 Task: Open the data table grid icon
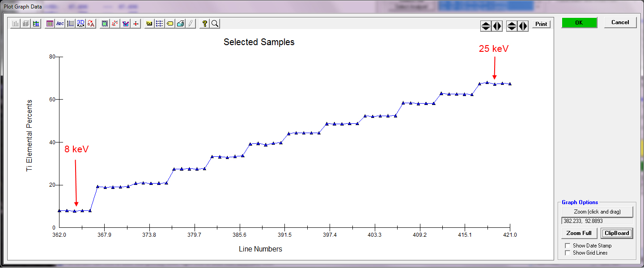[x=50, y=24]
